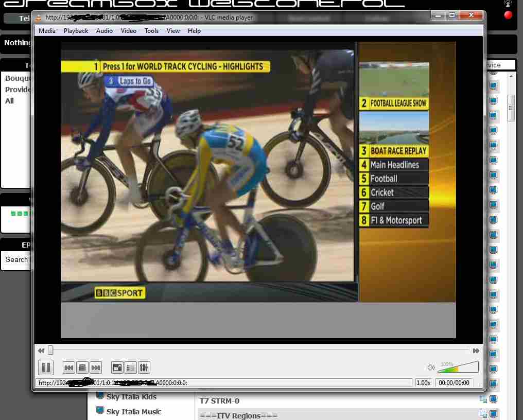523x420 pixels.
Task: Stop playback in VLC
Action: coord(82,367)
